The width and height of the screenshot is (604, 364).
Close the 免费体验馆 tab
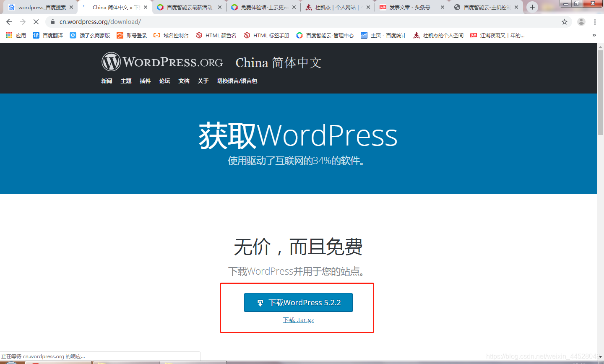coord(294,7)
